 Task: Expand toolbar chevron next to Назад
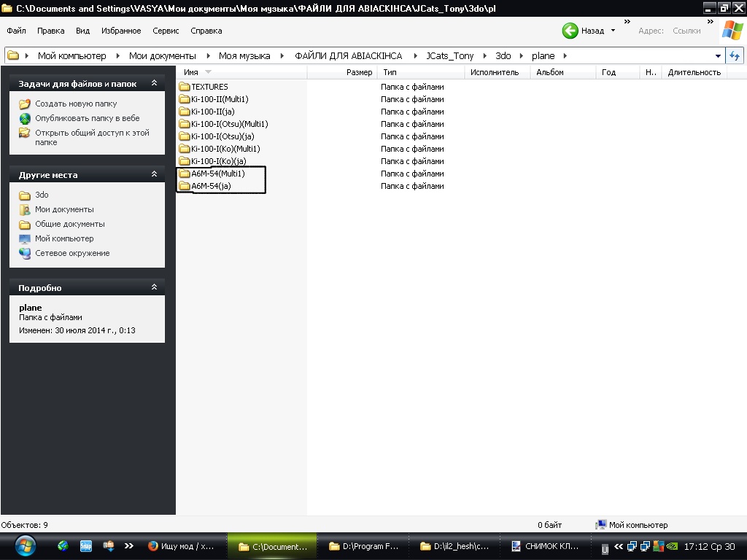(627, 22)
